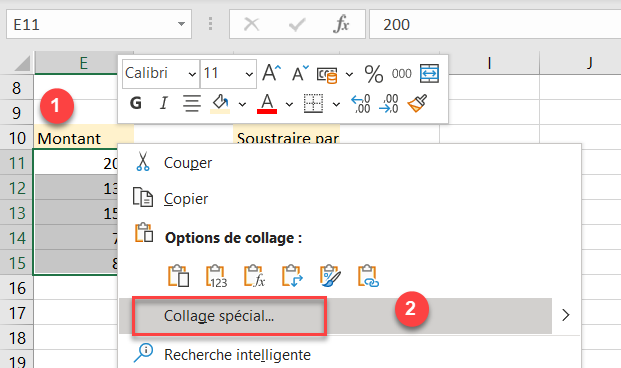
Task: Open Insert Function (fx) dialog
Action: 341,24
